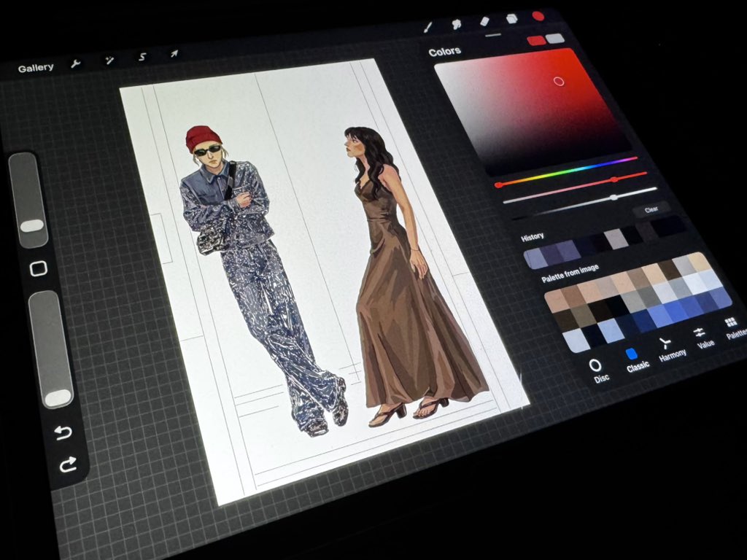Switch to the Palettes tab
The width and height of the screenshot is (747, 560).
pos(735,329)
